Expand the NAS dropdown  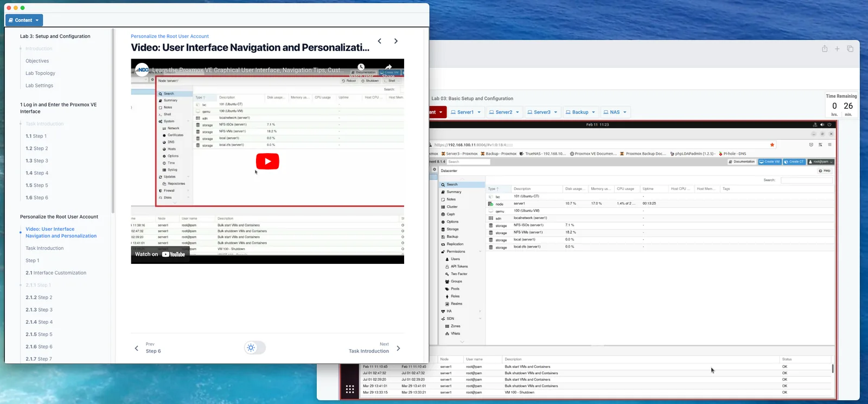[x=615, y=112]
